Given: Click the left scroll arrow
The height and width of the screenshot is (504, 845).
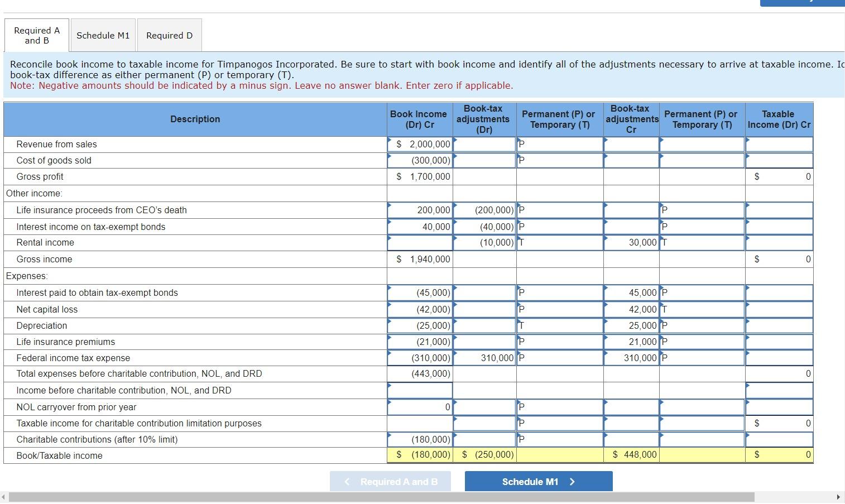Looking at the screenshot, I should click(x=4, y=497).
